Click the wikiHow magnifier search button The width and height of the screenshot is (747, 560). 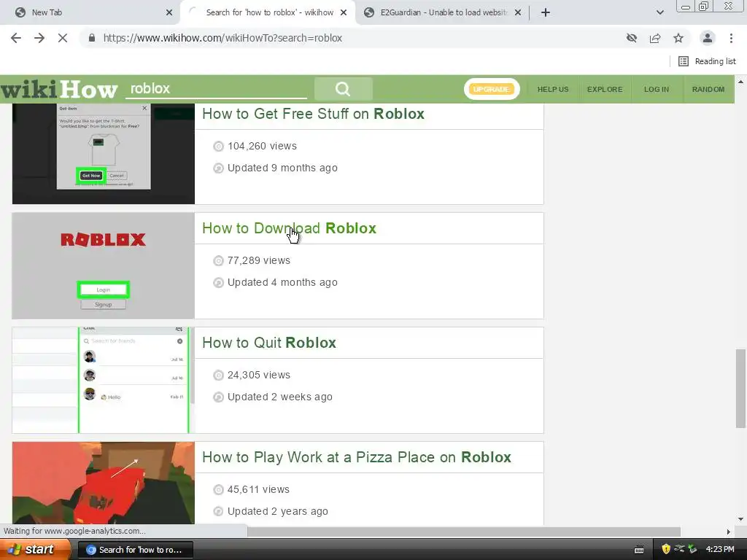click(343, 89)
